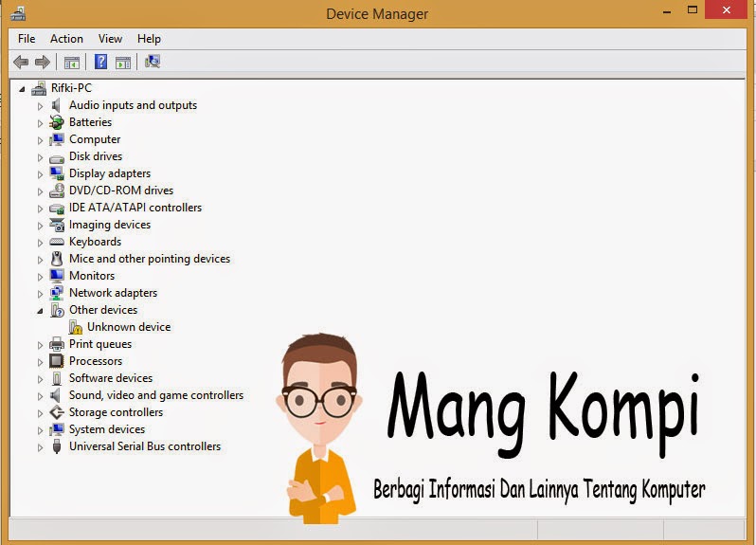756x545 pixels.
Task: Click the Imaging devices camera icon
Action: click(57, 225)
